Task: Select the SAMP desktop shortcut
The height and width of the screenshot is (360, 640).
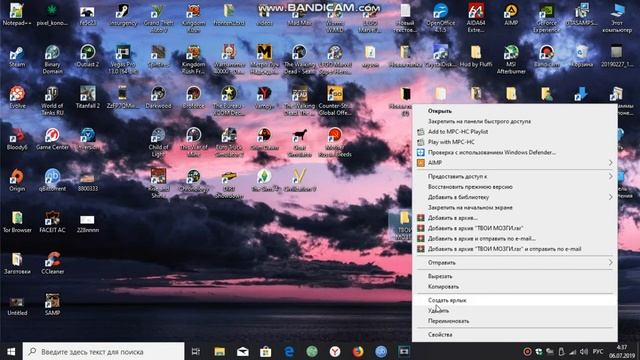Action: pyautogui.click(x=52, y=304)
